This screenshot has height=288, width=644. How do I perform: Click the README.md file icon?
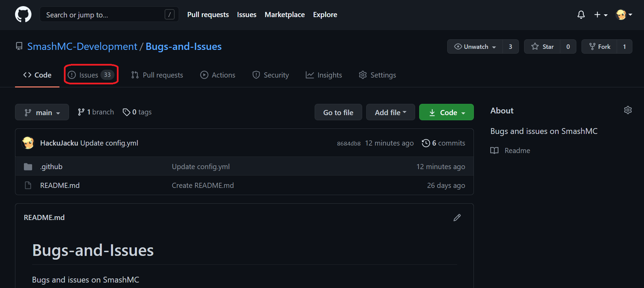pos(28,185)
